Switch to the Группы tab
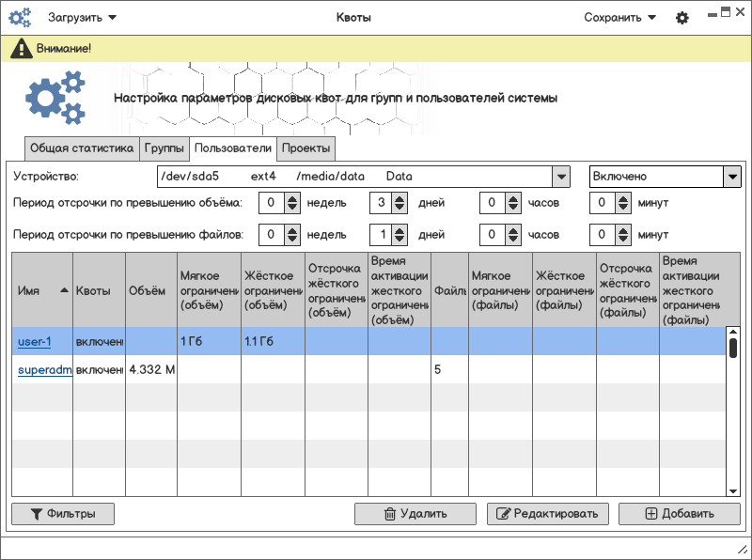This screenshot has width=752, height=560. click(164, 148)
